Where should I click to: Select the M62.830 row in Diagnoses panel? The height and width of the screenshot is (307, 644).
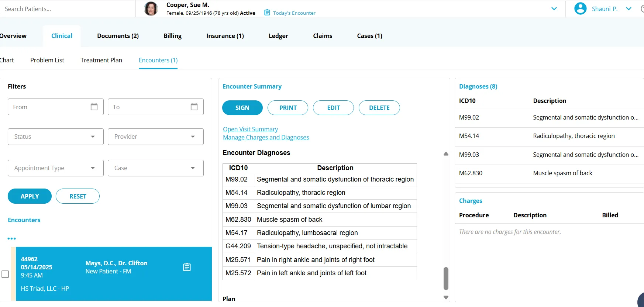pos(550,173)
